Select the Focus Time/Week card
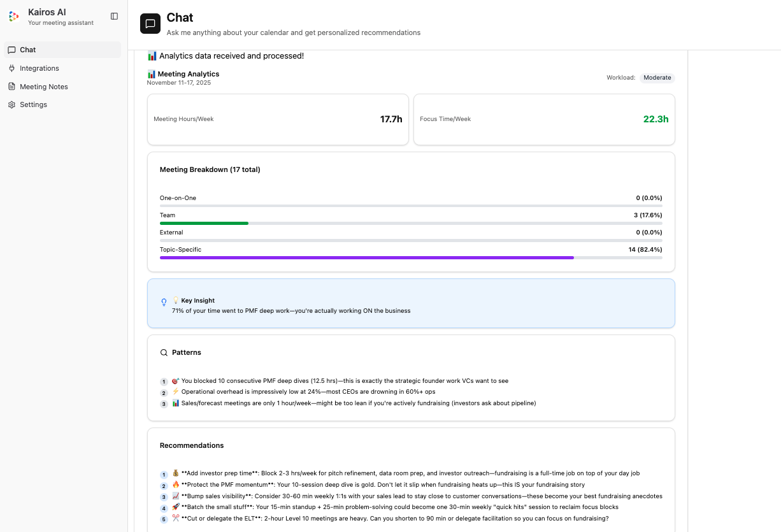781x532 pixels. pos(544,119)
